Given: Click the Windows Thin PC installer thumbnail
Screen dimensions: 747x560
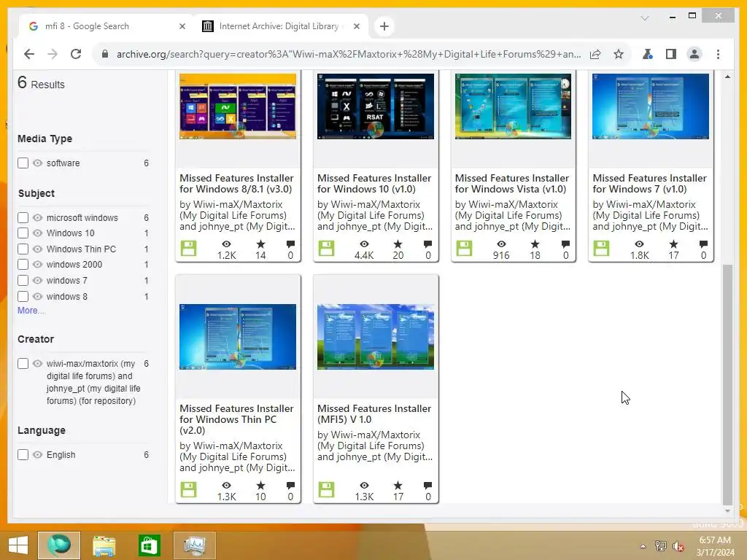Looking at the screenshot, I should [238, 337].
